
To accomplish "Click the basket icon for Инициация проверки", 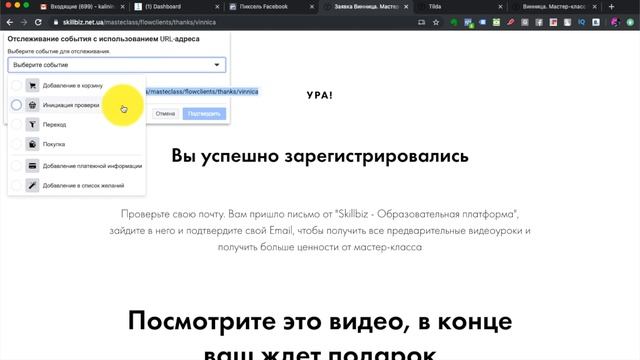I will pos(32,105).
